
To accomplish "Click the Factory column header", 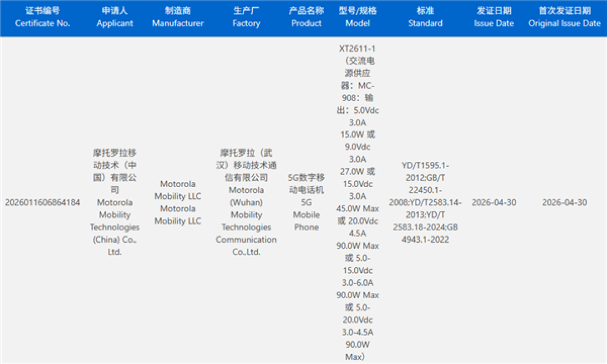I will click(x=246, y=17).
